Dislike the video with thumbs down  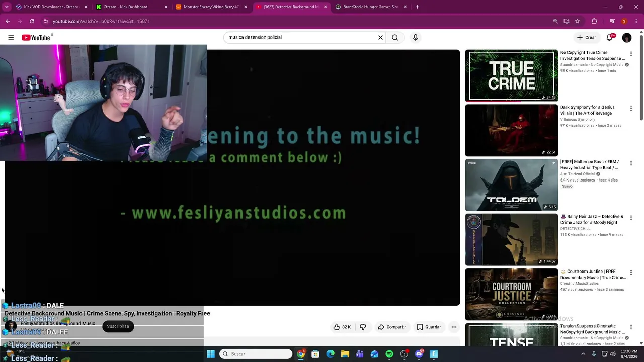(363, 327)
